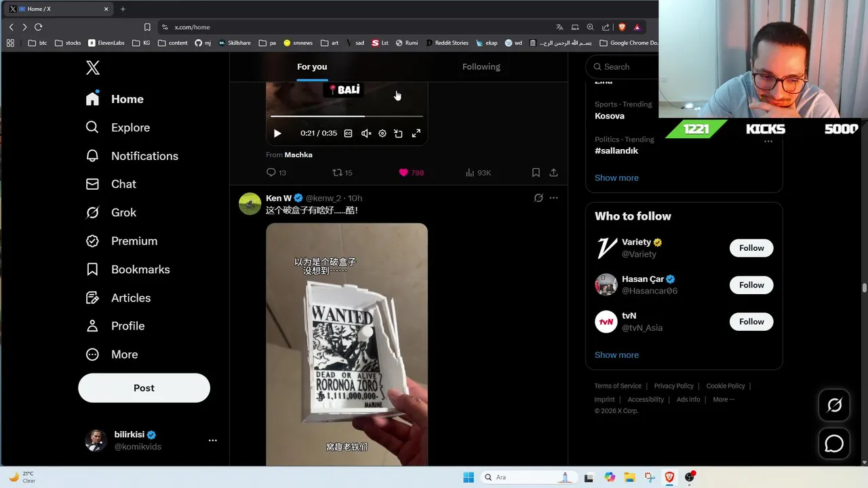Show more trending topics
Image resolution: width=868 pixels, height=488 pixels.
[616, 178]
